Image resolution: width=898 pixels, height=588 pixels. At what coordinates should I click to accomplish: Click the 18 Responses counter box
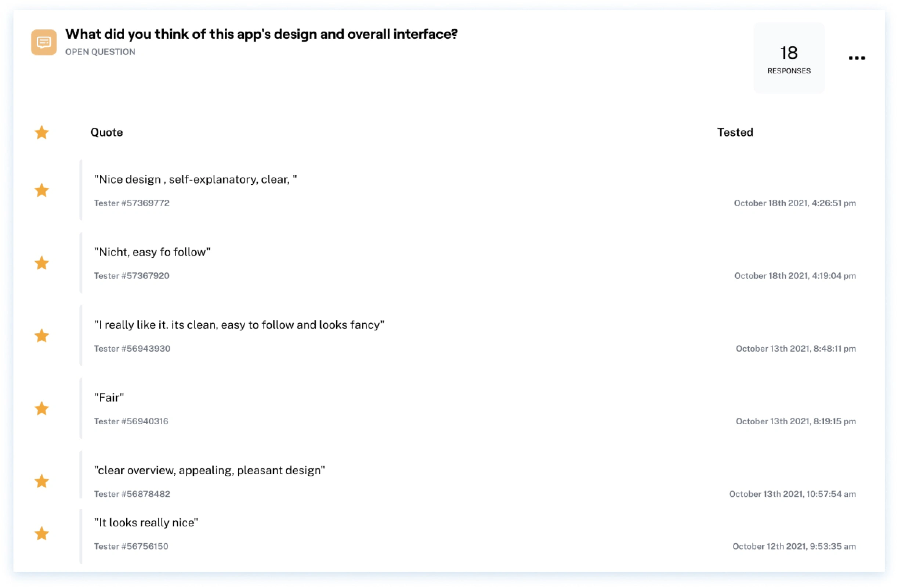click(x=789, y=58)
